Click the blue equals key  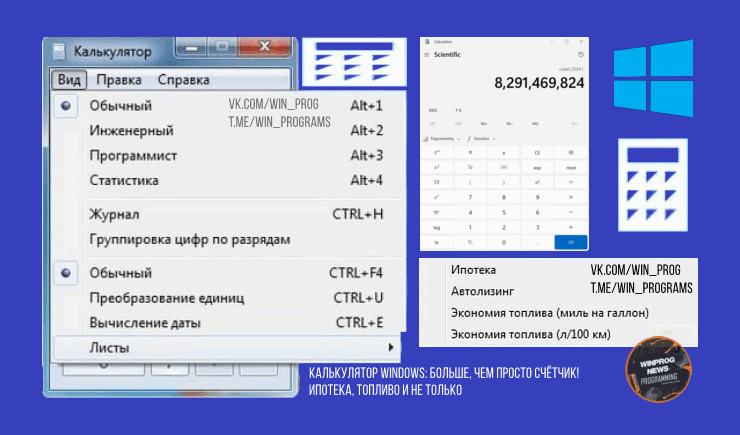click(571, 243)
